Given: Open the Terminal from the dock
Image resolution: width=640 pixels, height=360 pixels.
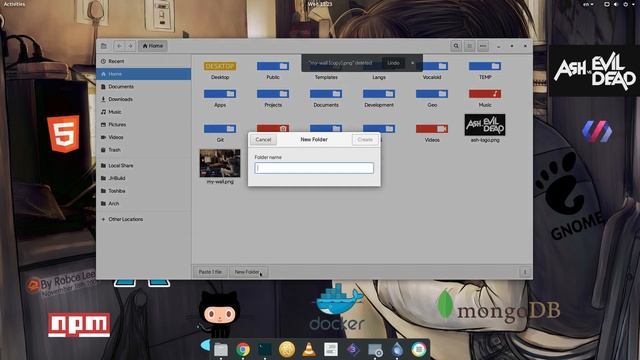Looking at the screenshot, I should (265, 349).
